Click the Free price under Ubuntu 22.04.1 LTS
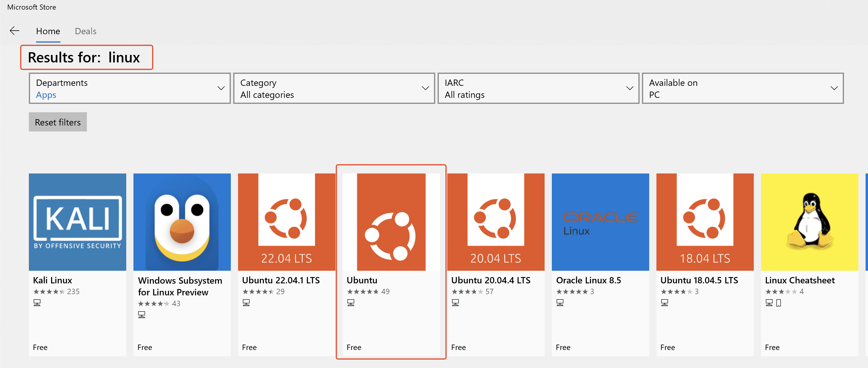The image size is (868, 368). click(x=249, y=347)
